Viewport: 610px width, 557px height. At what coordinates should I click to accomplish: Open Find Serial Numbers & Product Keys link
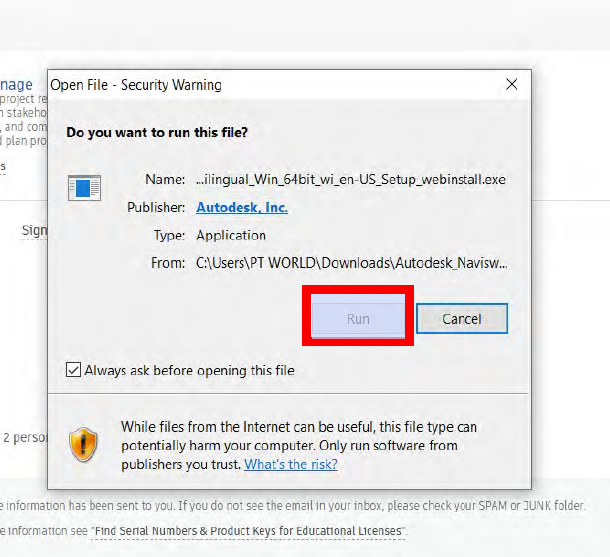(248, 530)
